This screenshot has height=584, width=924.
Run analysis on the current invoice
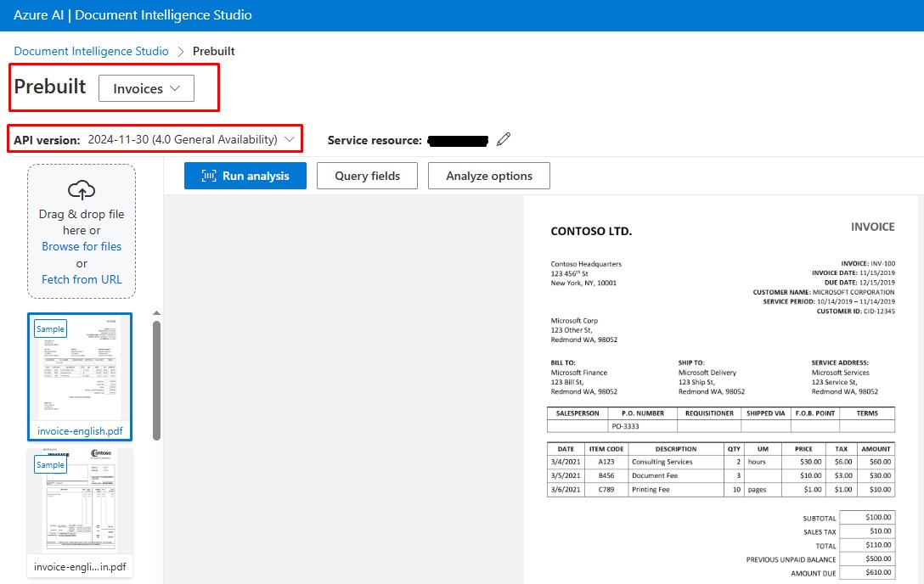click(245, 176)
